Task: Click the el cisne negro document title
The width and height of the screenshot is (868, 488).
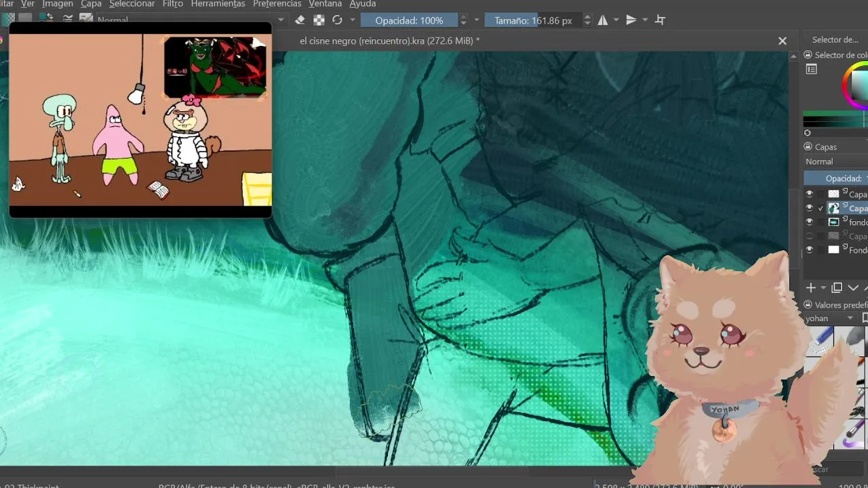Action: pyautogui.click(x=389, y=41)
